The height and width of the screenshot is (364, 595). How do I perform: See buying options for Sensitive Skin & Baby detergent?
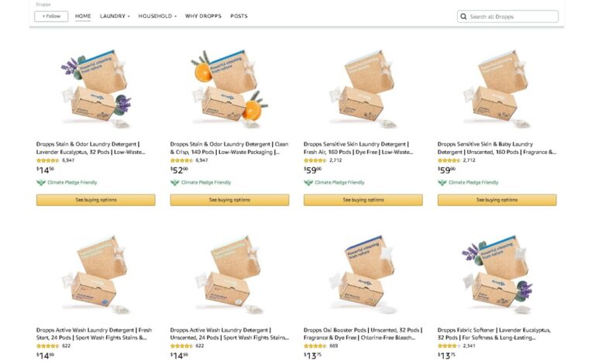pyautogui.click(x=497, y=200)
